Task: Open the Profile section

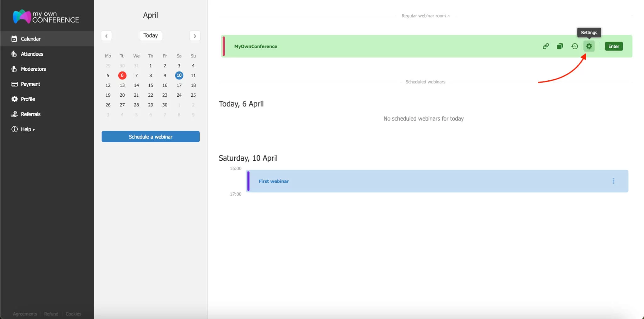Action: click(28, 99)
